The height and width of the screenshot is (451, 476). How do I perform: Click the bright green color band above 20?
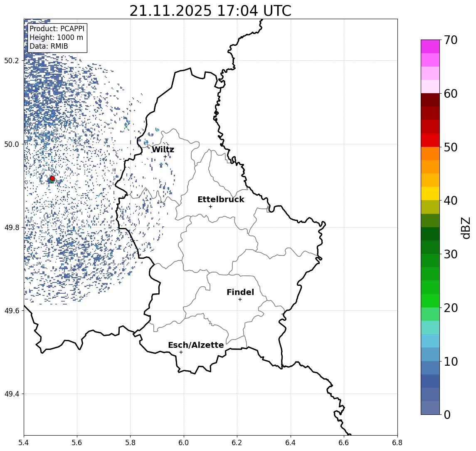430,300
